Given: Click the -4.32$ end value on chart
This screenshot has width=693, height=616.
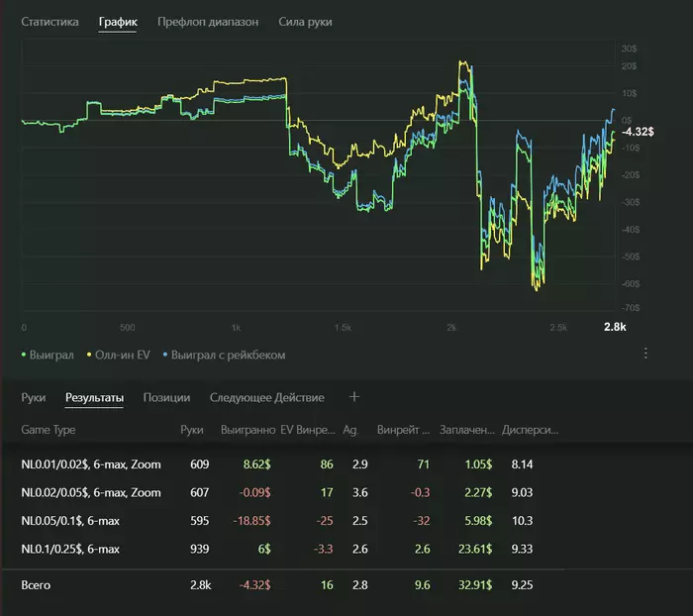Looking at the screenshot, I should [x=637, y=131].
